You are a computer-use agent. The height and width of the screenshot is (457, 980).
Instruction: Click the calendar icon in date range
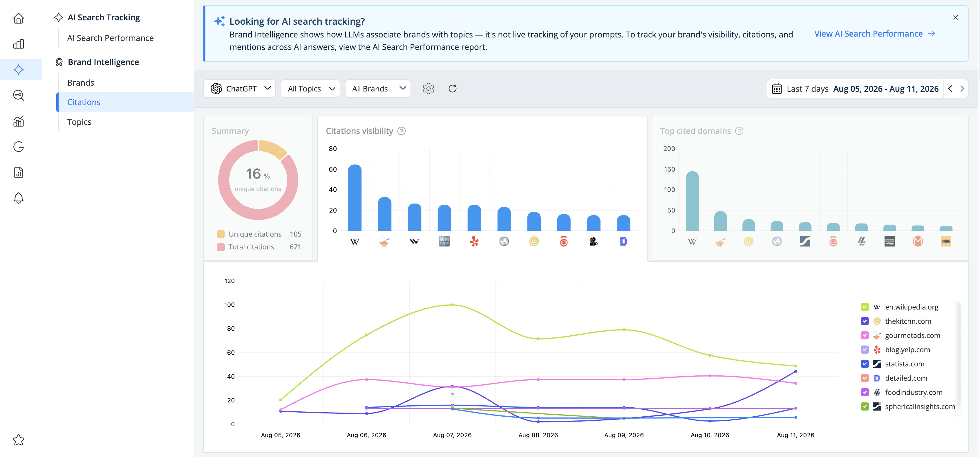point(776,89)
